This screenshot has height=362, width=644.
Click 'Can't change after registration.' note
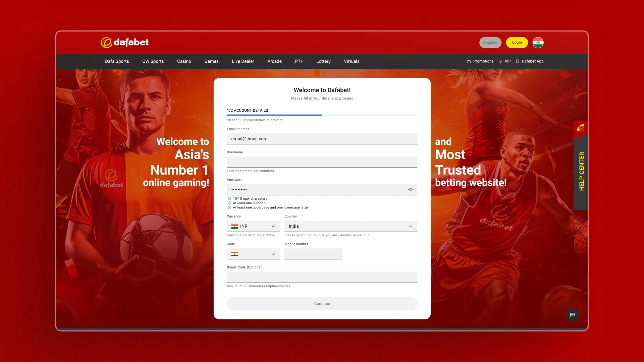[251, 235]
